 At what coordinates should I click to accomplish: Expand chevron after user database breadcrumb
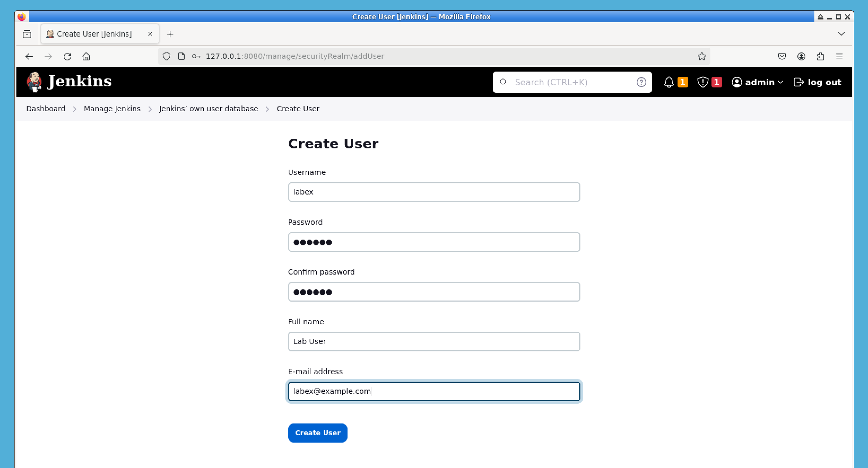(x=268, y=109)
